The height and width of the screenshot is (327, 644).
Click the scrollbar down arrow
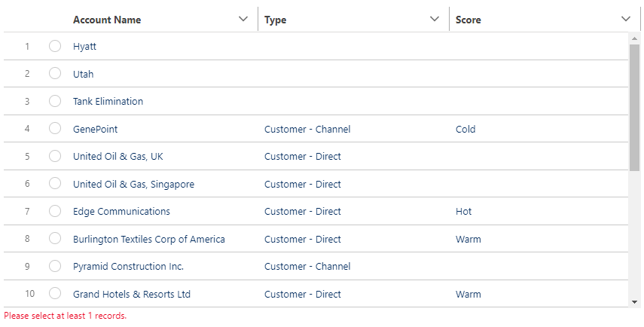pyautogui.click(x=634, y=302)
